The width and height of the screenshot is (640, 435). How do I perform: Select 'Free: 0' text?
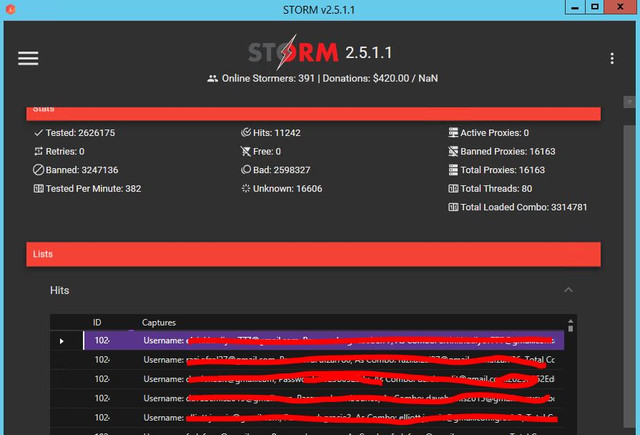[267, 151]
